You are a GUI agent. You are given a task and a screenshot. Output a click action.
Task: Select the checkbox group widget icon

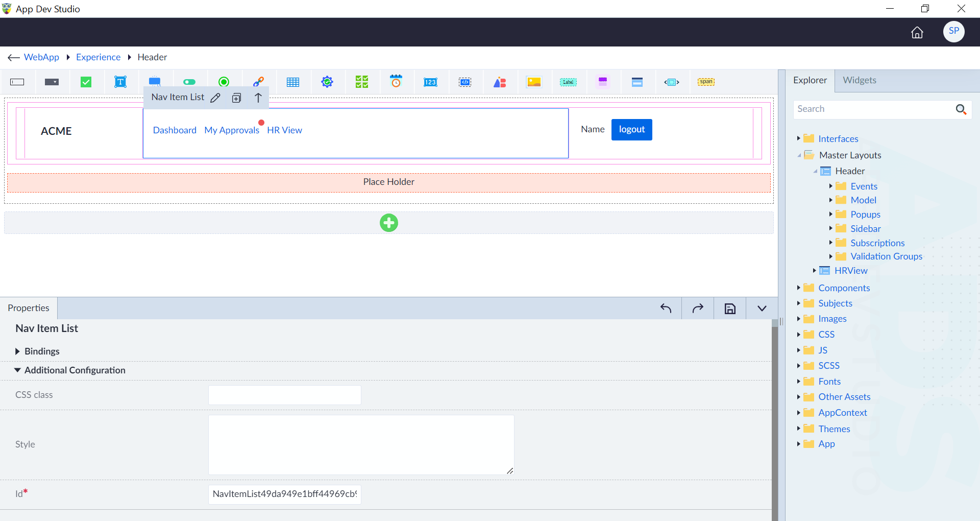coord(362,82)
